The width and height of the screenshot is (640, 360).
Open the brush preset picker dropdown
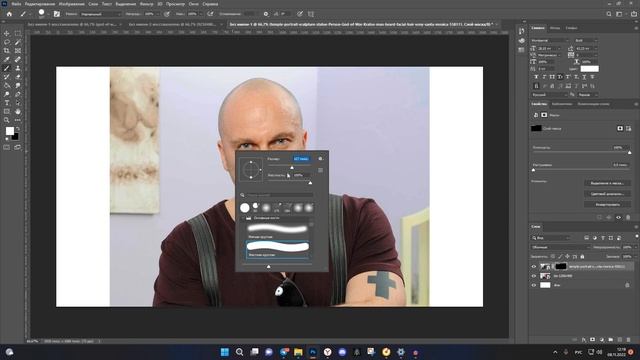click(48, 14)
